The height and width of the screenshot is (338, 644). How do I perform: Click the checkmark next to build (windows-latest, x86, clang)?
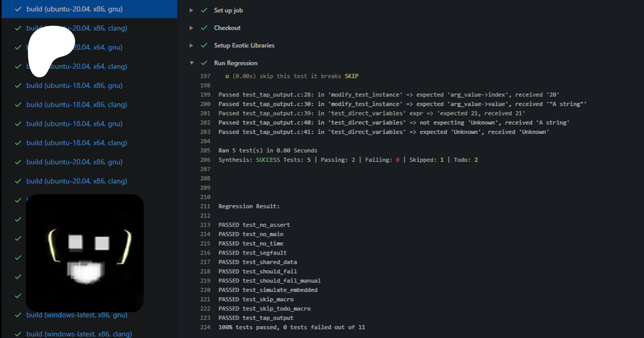18,334
